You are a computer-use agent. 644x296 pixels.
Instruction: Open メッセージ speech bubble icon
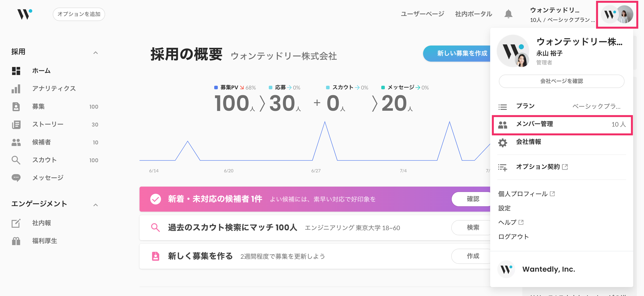click(x=16, y=178)
